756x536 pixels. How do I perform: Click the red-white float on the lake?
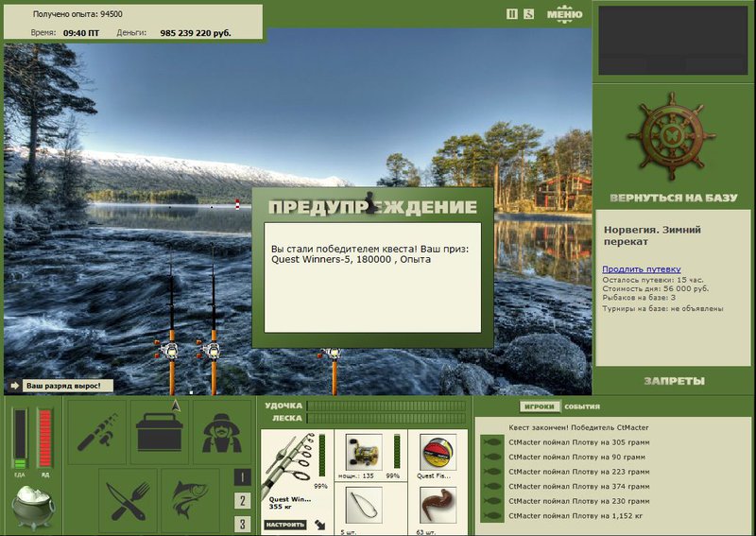pyautogui.click(x=237, y=204)
